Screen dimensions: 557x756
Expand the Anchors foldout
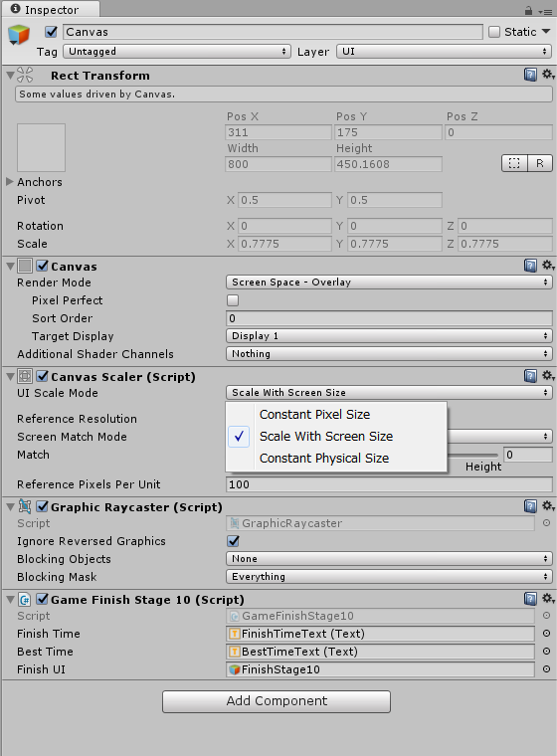coord(10,182)
